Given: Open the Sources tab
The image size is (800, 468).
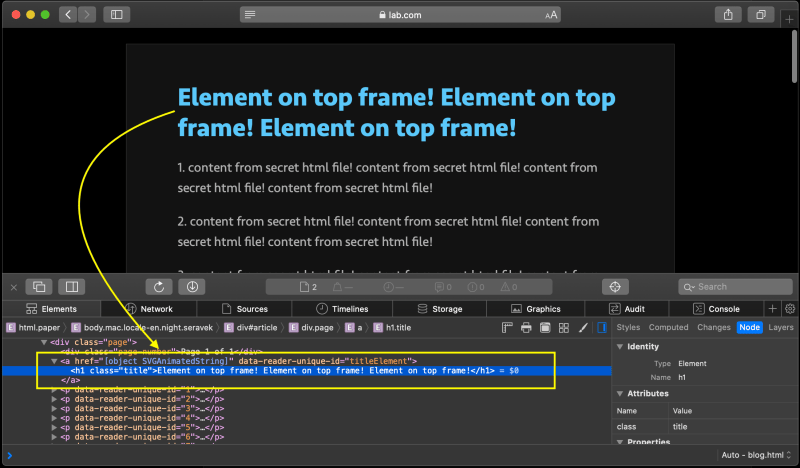Looking at the screenshot, I should click(x=244, y=309).
